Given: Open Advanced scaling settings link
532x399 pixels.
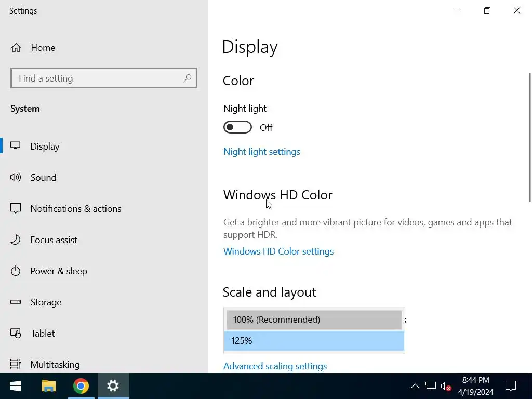Looking at the screenshot, I should pyautogui.click(x=275, y=366).
